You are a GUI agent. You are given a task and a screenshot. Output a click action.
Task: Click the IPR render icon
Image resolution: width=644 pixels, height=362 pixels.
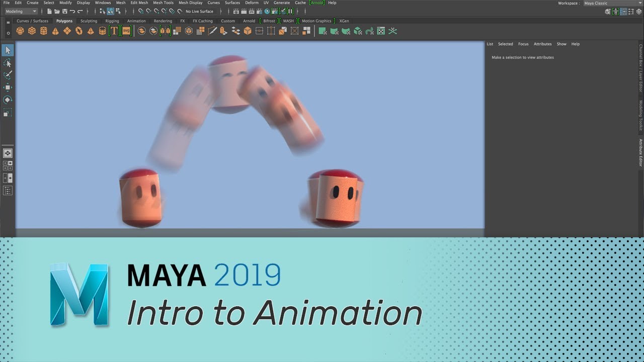pyautogui.click(x=251, y=11)
